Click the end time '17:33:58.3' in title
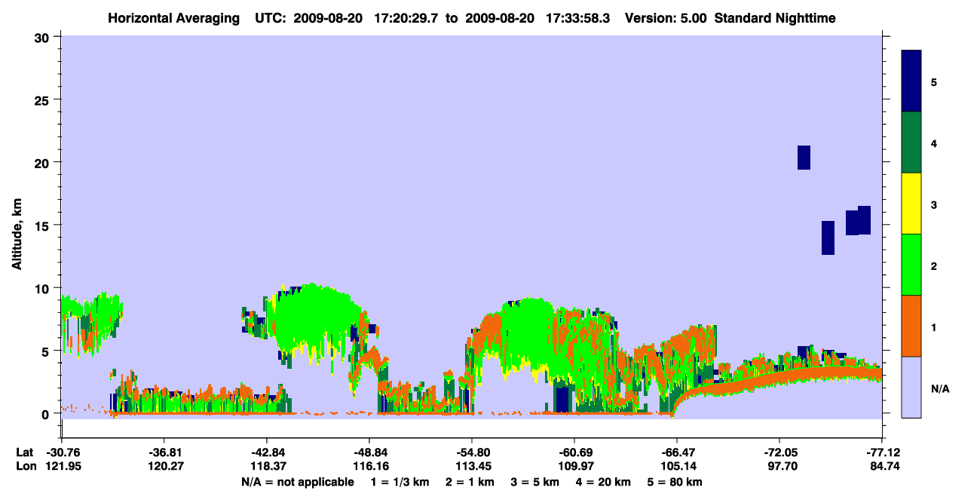 point(578,17)
